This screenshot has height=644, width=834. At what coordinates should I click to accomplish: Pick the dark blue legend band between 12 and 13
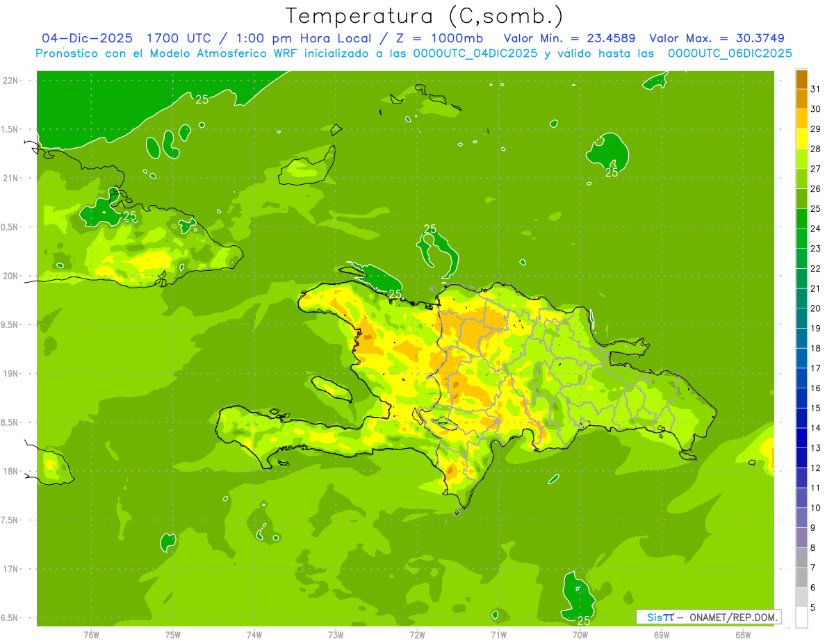(801, 458)
